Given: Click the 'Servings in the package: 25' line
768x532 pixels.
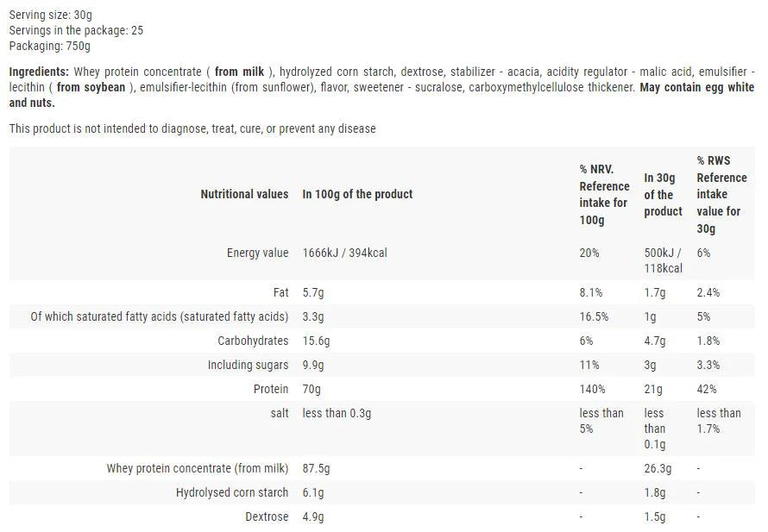Looking at the screenshot, I should pyautogui.click(x=76, y=30).
